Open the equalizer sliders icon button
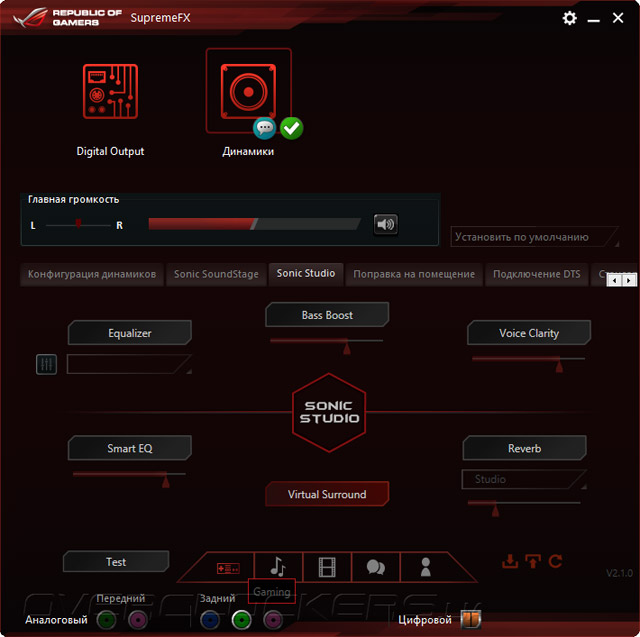 (47, 364)
